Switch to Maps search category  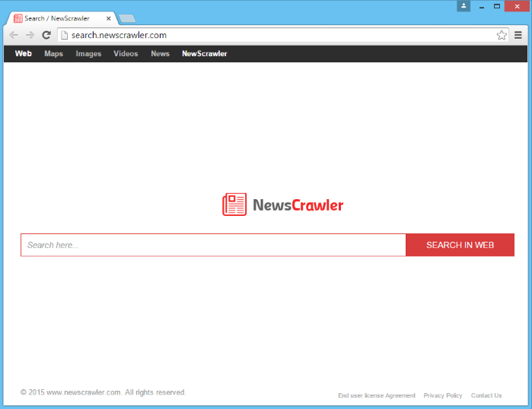point(53,54)
